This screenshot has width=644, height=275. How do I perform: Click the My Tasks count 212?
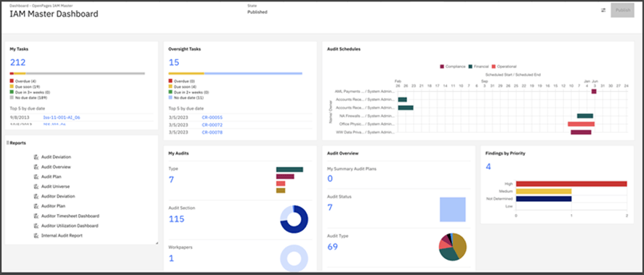[x=17, y=62]
